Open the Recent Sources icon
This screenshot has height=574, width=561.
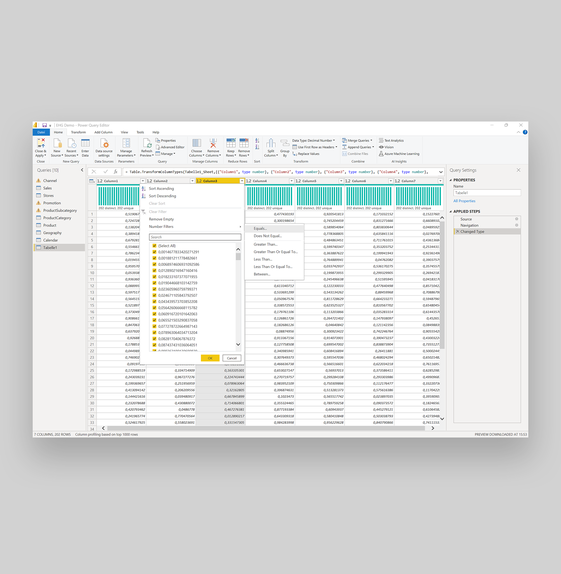pos(72,143)
